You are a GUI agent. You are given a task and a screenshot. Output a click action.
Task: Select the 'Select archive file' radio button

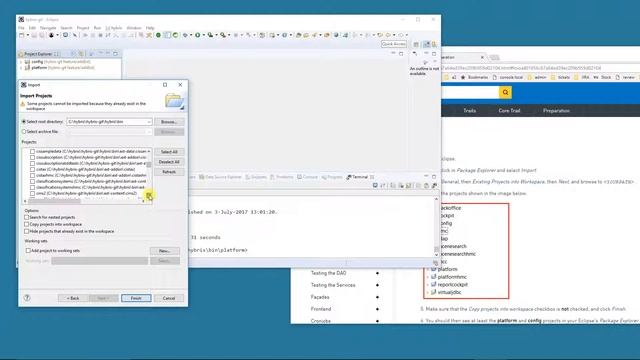24,131
